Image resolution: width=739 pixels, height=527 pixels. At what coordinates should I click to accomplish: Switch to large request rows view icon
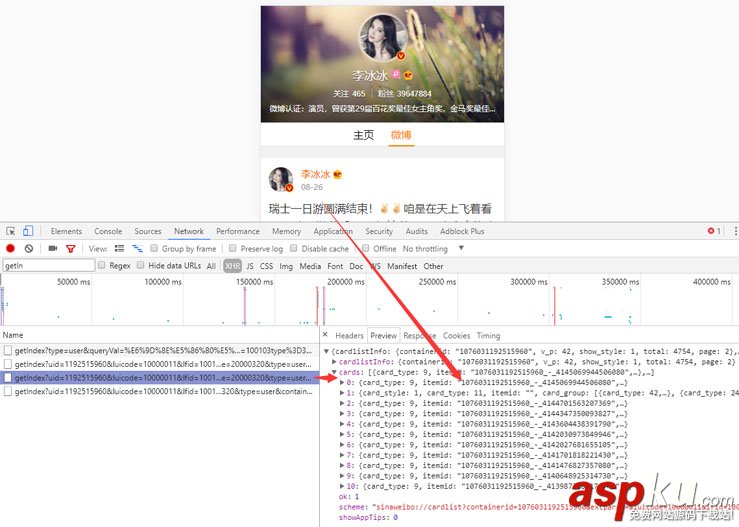click(x=119, y=248)
